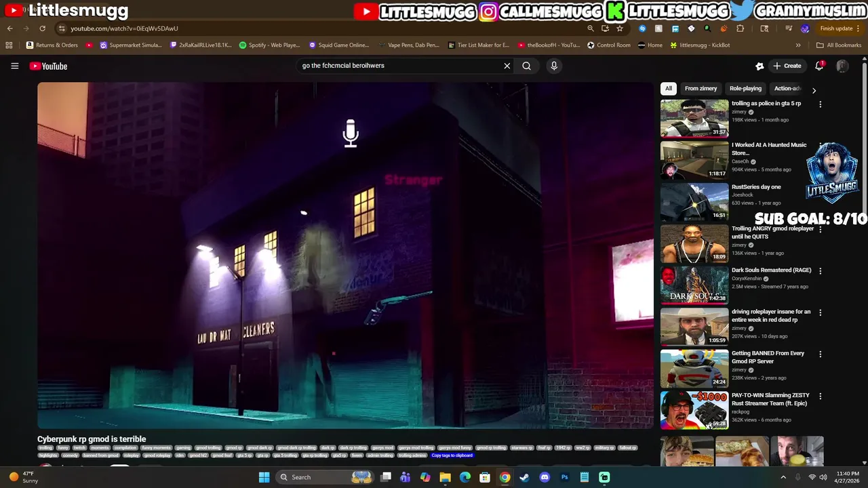
Task: Open Windows Start menu
Action: pyautogui.click(x=264, y=477)
